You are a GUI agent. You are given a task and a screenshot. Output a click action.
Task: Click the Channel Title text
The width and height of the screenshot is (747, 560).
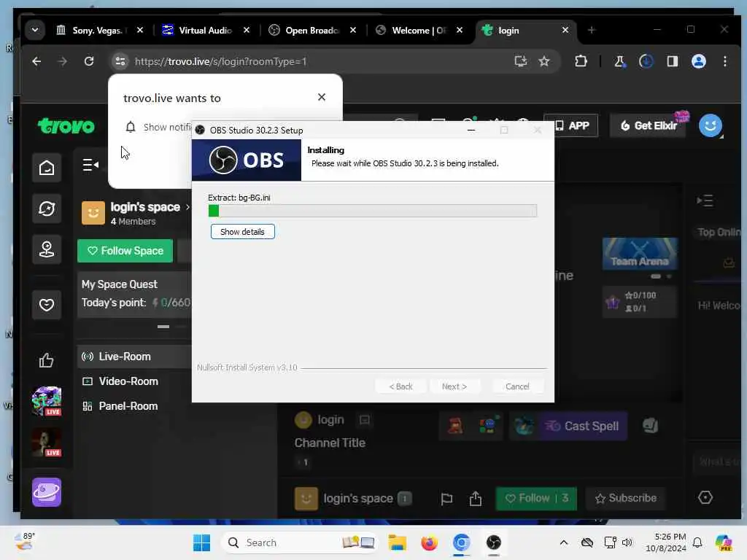[x=330, y=443]
